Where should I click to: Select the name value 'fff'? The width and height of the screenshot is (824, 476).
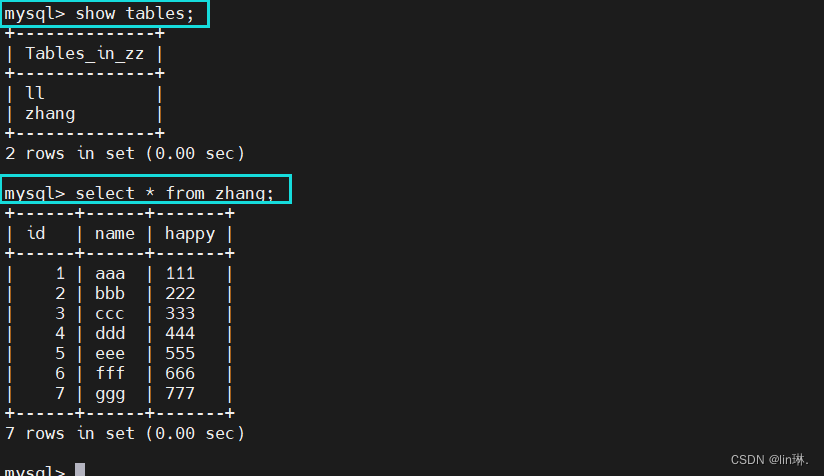pyautogui.click(x=110, y=373)
